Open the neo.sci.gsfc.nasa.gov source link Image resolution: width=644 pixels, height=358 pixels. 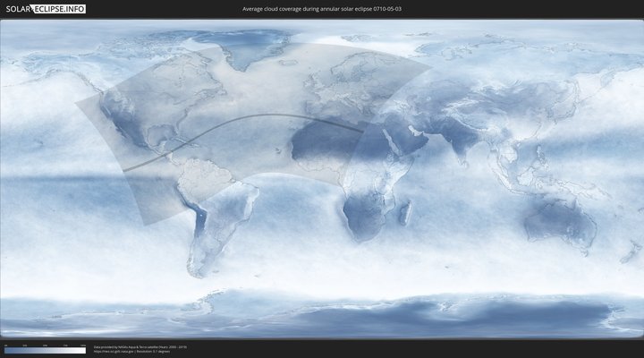[x=114, y=352]
